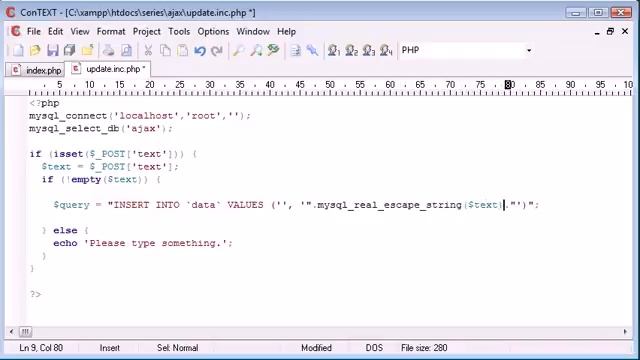Screen dimensions: 640x360
Task: Click the Replace icon
Action: pos(273,51)
